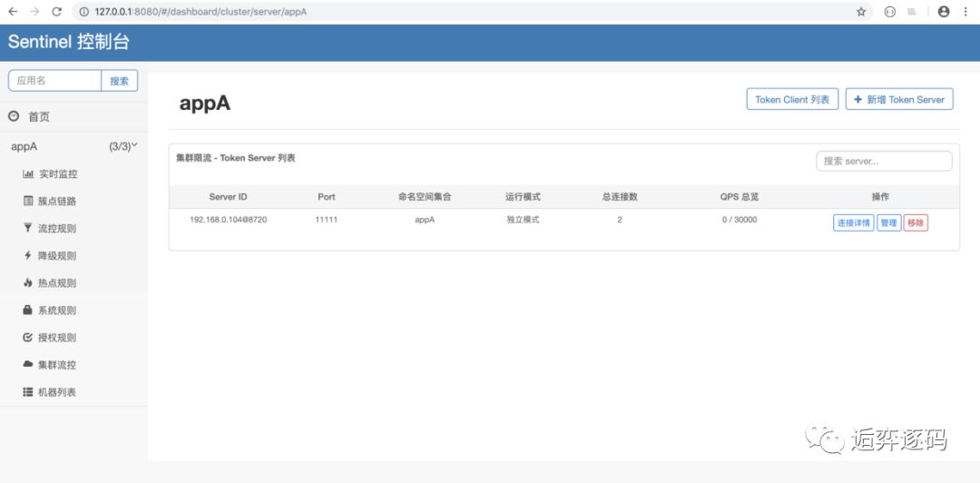The width and height of the screenshot is (980, 483).
Task: Open 连接详情 for the token server
Action: point(853,223)
